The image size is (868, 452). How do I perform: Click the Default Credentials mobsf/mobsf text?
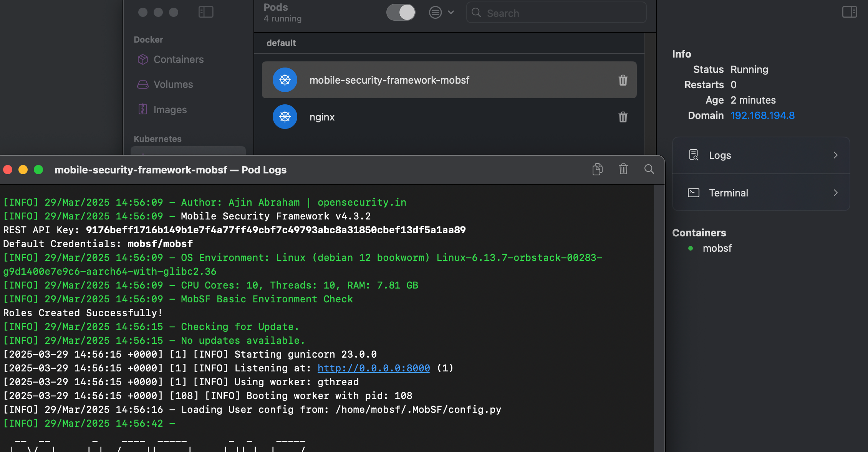(x=160, y=244)
